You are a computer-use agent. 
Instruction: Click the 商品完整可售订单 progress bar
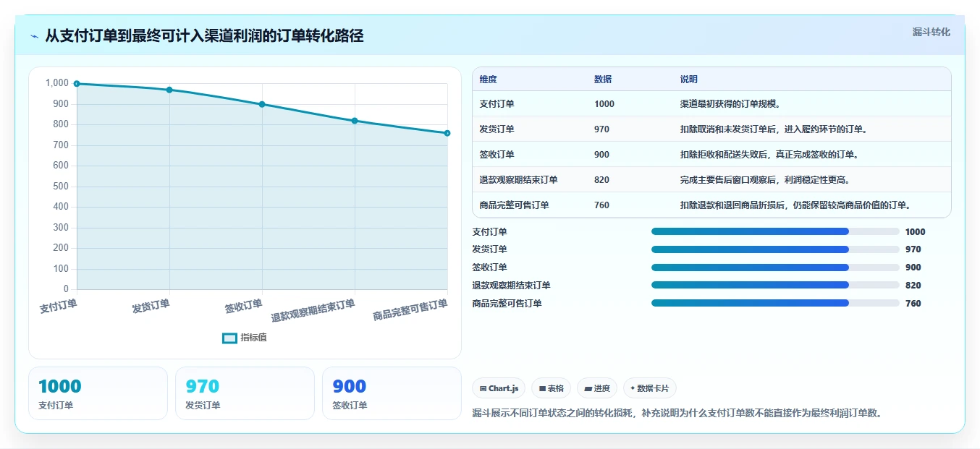[x=775, y=303]
